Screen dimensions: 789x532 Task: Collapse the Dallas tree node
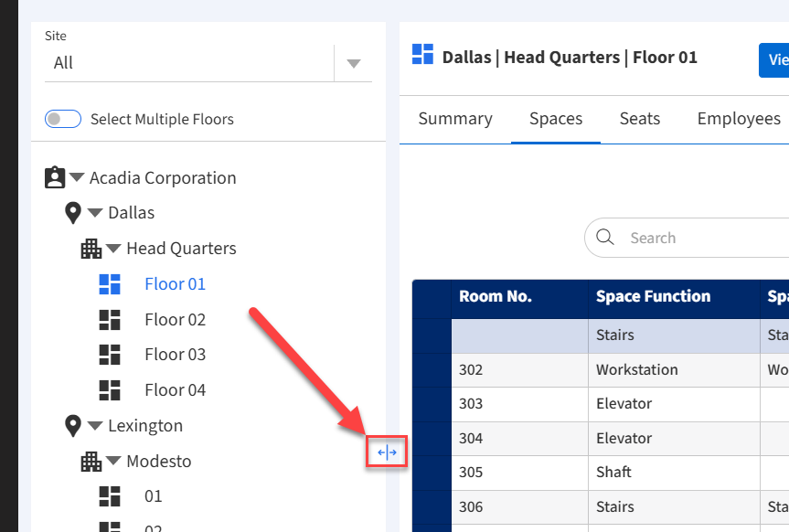coord(96,213)
